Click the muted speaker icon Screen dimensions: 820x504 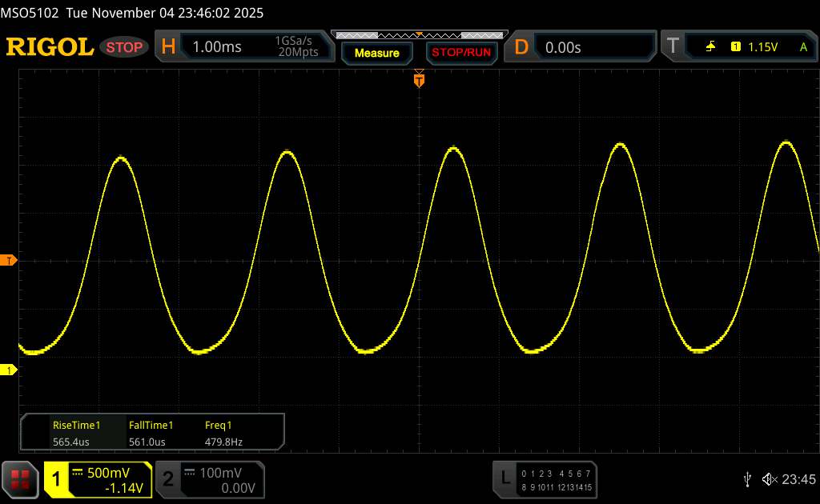tap(769, 478)
